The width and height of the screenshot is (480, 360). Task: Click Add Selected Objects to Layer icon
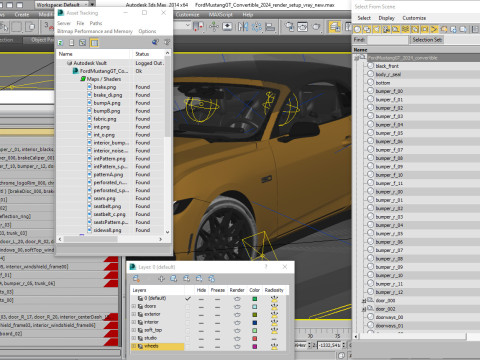tap(161, 278)
